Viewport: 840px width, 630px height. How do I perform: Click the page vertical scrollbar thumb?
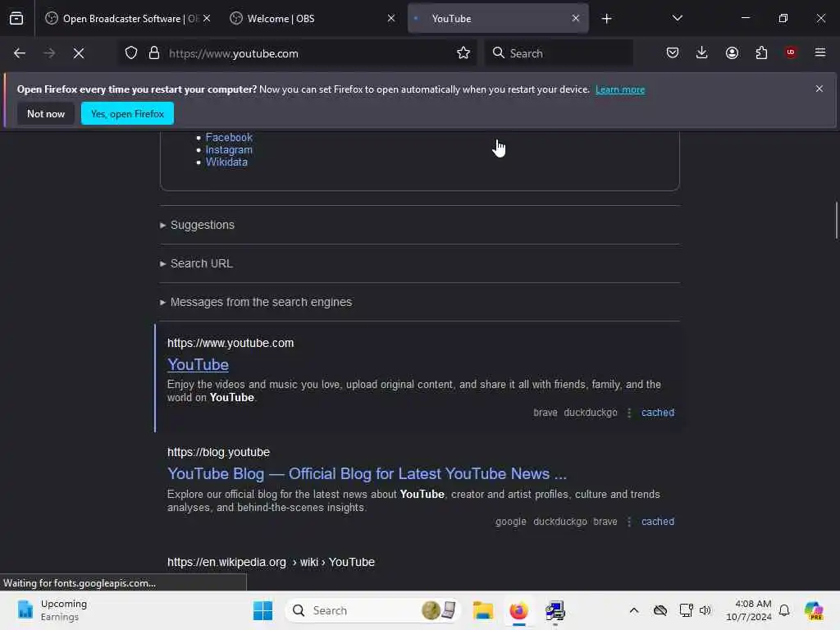tap(836, 220)
